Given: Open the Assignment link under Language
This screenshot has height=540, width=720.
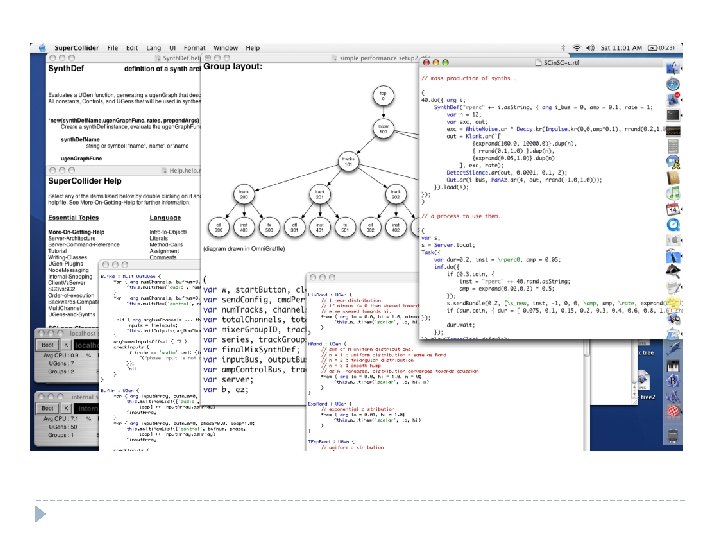Looking at the screenshot, I should (x=164, y=251).
